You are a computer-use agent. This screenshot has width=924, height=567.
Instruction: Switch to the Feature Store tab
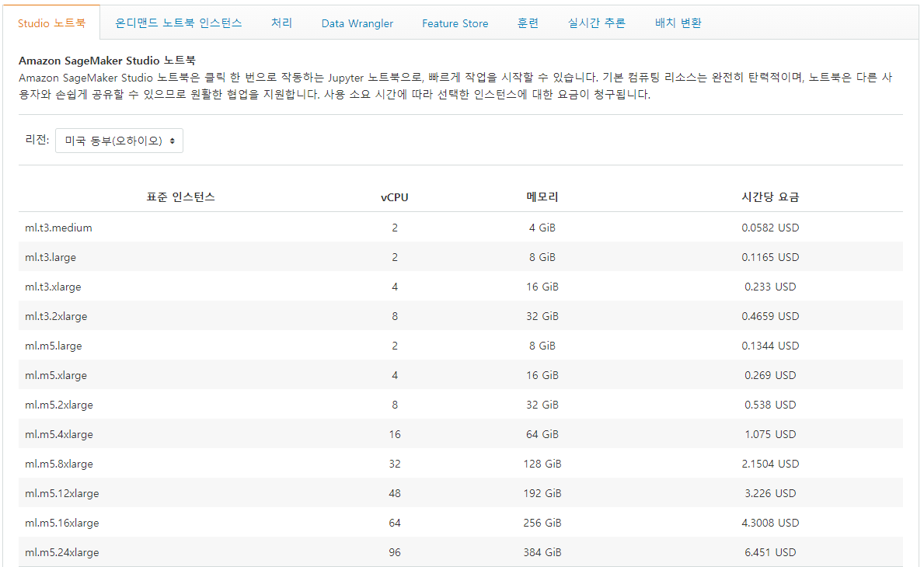455,23
